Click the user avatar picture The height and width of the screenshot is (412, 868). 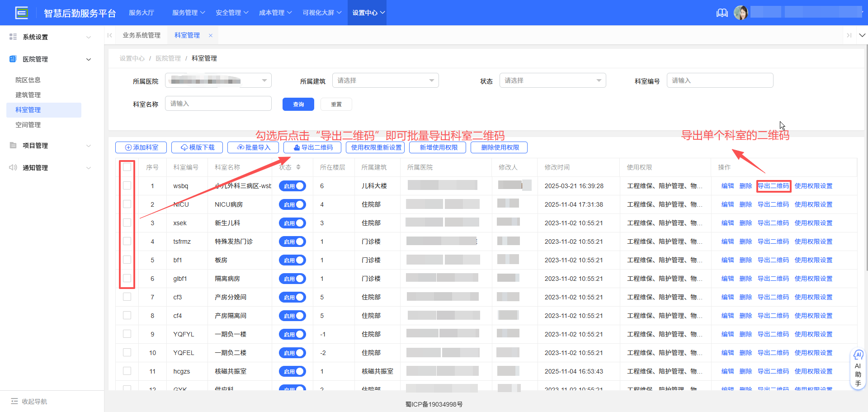pyautogui.click(x=741, y=13)
